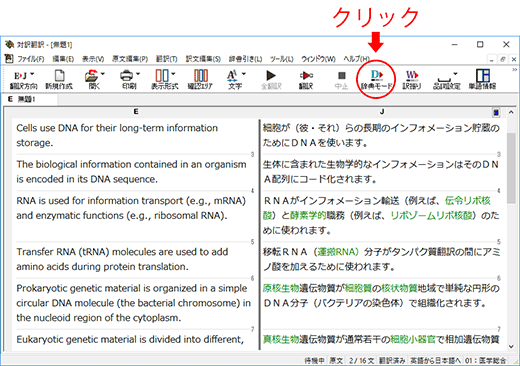The width and height of the screenshot is (520, 366).
Task: Click the 辞典モード dictionary mode icon
Action: (x=376, y=79)
